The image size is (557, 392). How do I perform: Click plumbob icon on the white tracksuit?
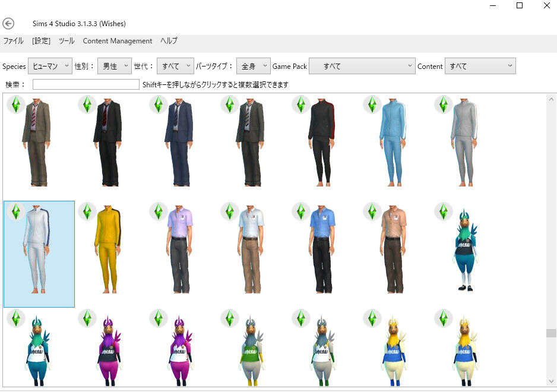click(x=16, y=211)
